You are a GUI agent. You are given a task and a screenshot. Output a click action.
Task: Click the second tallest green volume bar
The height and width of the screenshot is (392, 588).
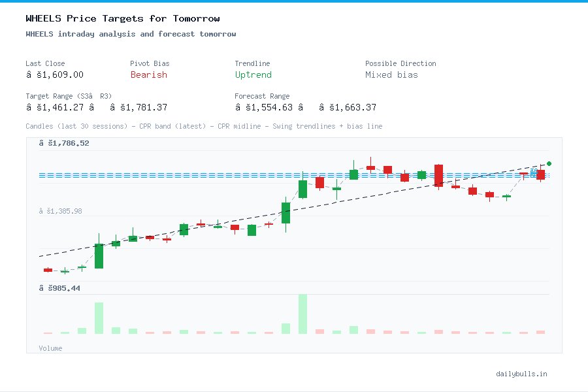pos(99,318)
